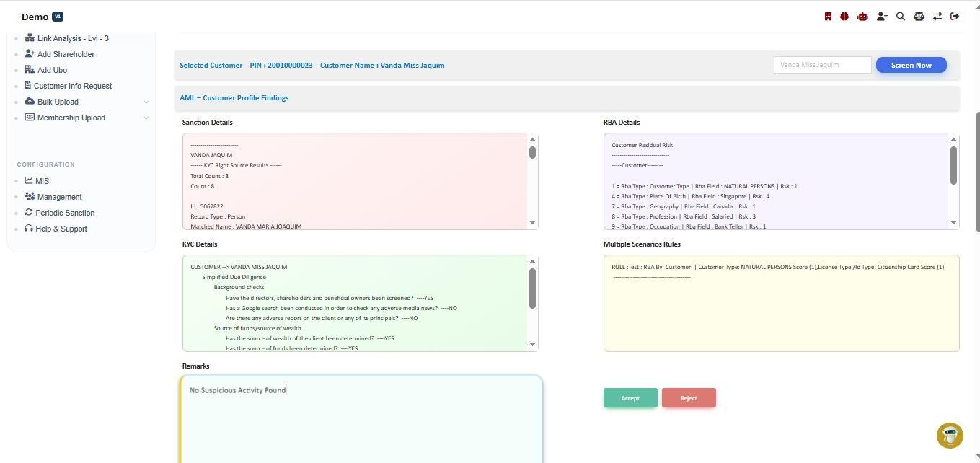
Task: Click the 'Place Of Birth' Singapore RBA row
Action: [690, 196]
